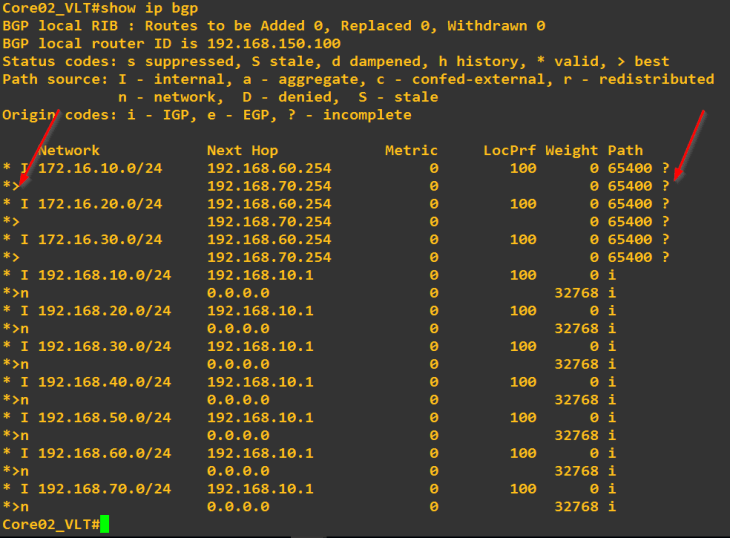Click the LocPrf column header

[509, 150]
